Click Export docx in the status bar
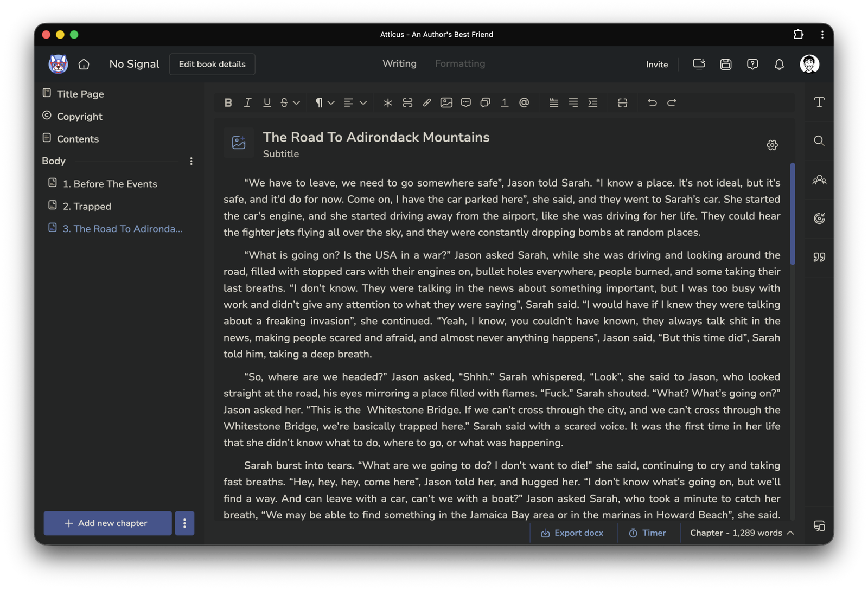This screenshot has width=868, height=590. 572,533
